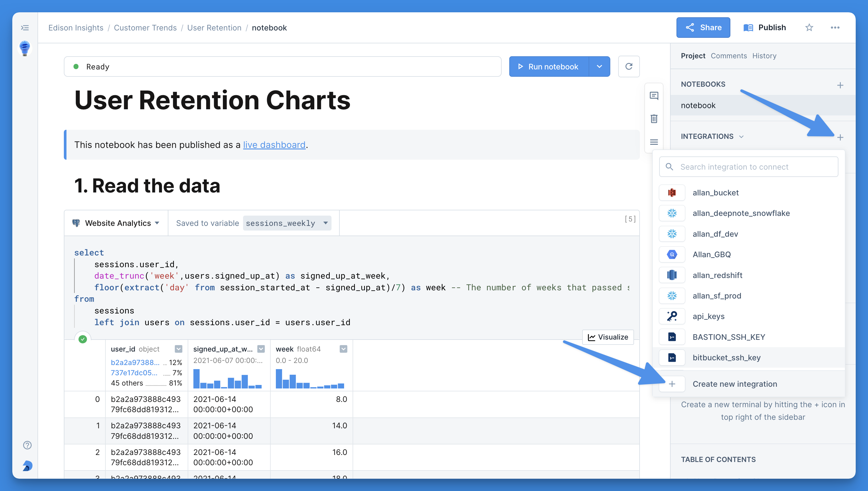The height and width of the screenshot is (491, 868).
Task: Collapse the INTEGRATIONS section chevron
Action: pos(741,137)
